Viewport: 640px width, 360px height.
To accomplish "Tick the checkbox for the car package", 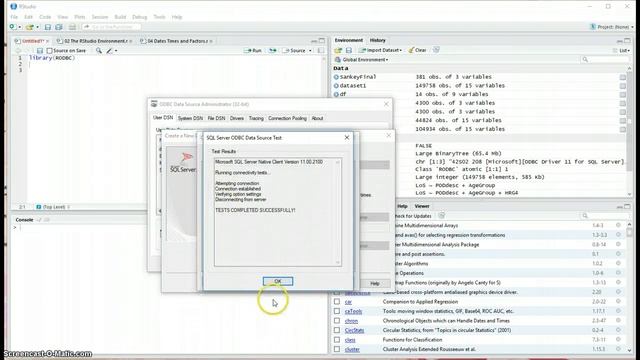I will tap(337, 302).
